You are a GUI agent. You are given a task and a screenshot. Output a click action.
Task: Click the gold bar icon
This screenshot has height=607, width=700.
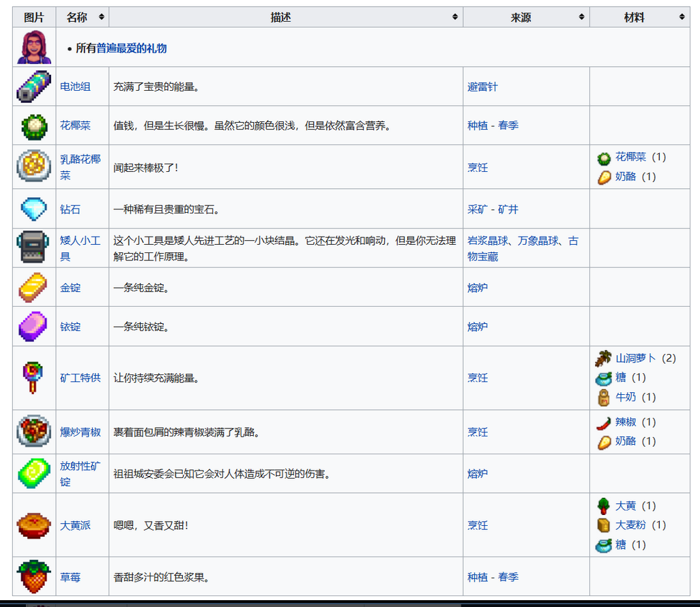tap(33, 287)
